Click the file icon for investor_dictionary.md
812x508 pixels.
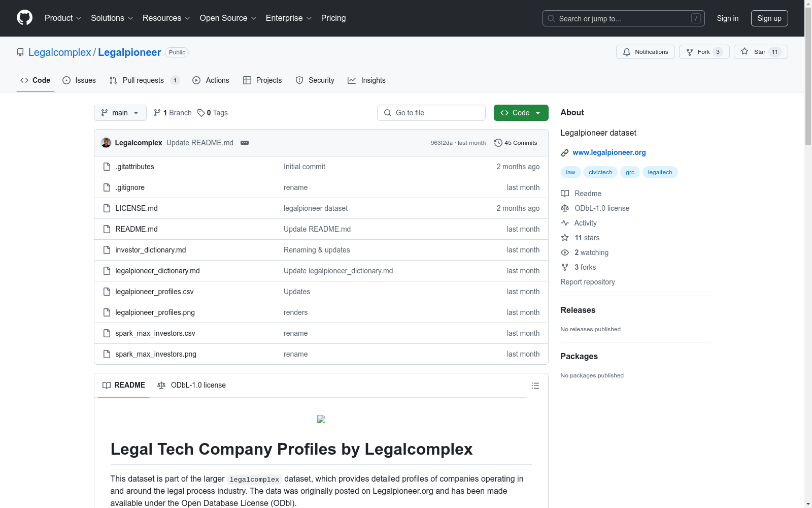pos(107,250)
